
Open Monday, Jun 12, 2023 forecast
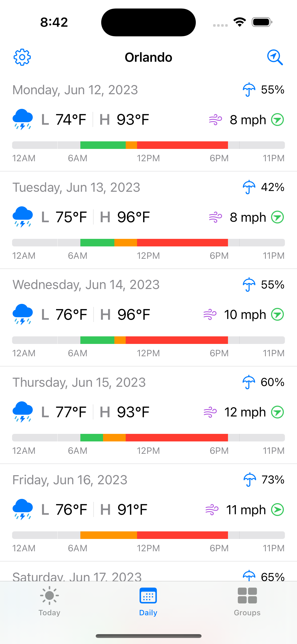75,90
